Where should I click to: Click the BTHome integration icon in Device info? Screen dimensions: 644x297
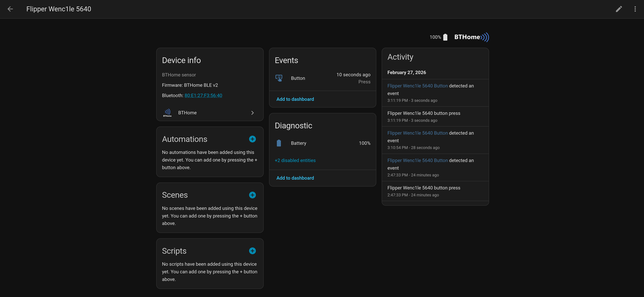tap(167, 113)
